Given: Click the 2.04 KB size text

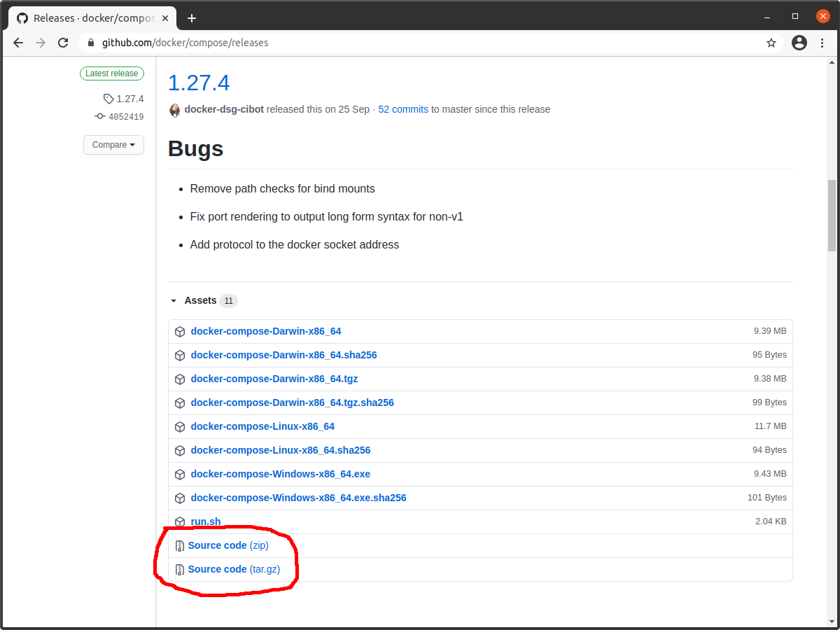Looking at the screenshot, I should pos(771,521).
